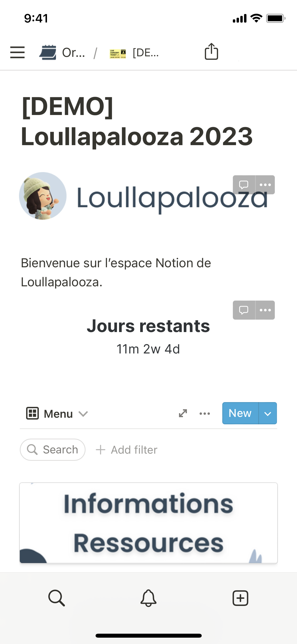Open more options on Loullapalooza logo block
This screenshot has width=297, height=644.
click(265, 185)
